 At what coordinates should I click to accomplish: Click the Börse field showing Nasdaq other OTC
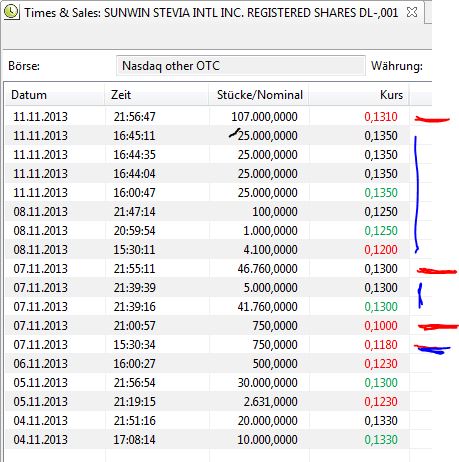pyautogui.click(x=241, y=66)
